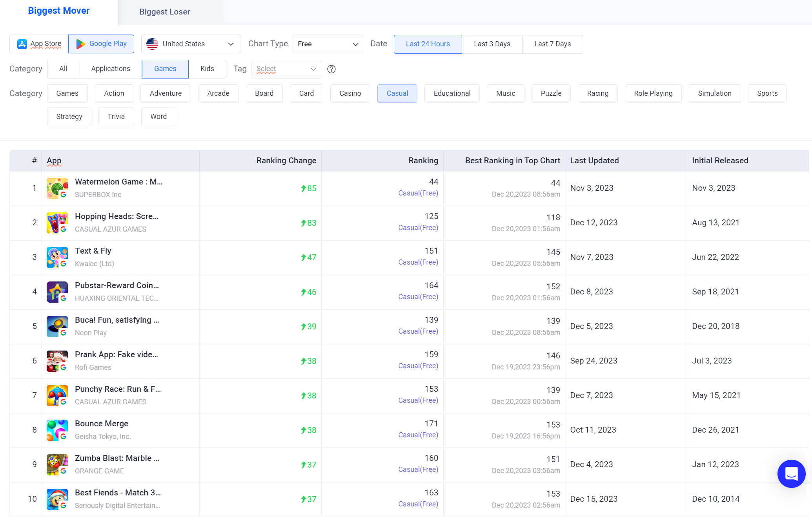Image resolution: width=812 pixels, height=517 pixels.
Task: Click the United States flag icon
Action: 152,44
